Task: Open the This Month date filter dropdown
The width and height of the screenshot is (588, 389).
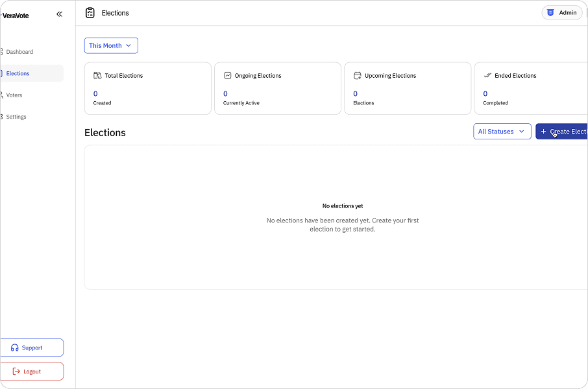Action: tap(110, 45)
